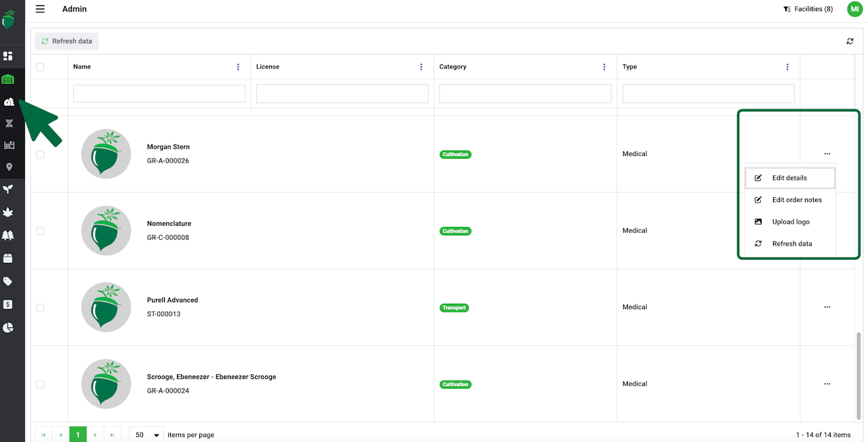Select the Purell Advanced row checkbox

tap(40, 307)
